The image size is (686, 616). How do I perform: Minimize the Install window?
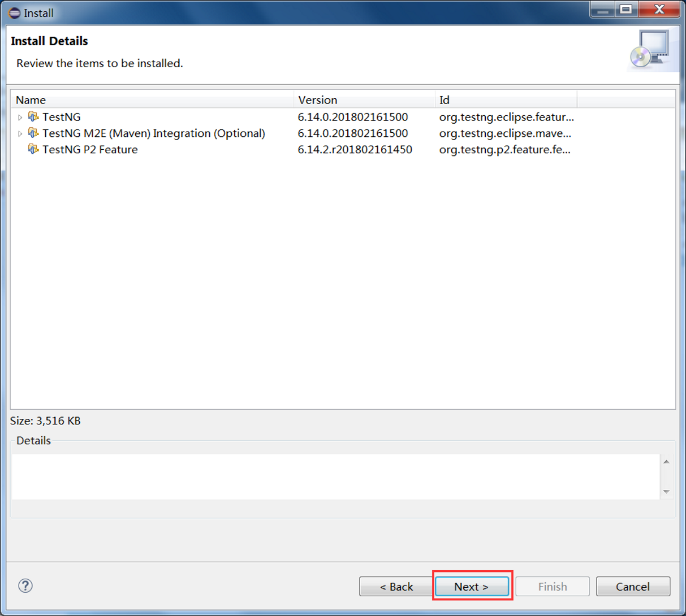click(x=603, y=10)
